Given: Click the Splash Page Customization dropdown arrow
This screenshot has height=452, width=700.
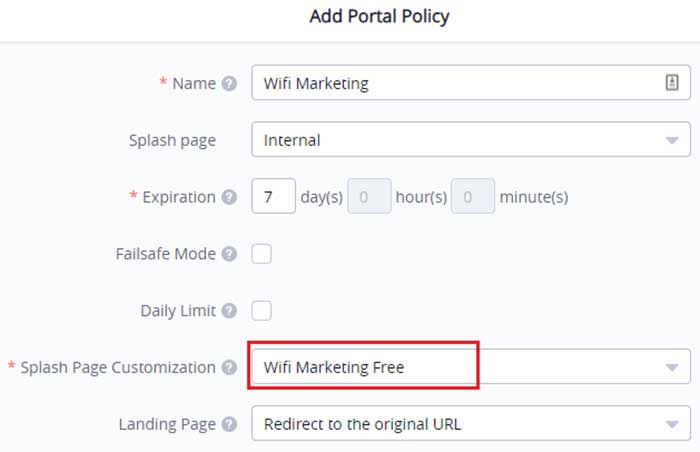Looking at the screenshot, I should coord(672,368).
